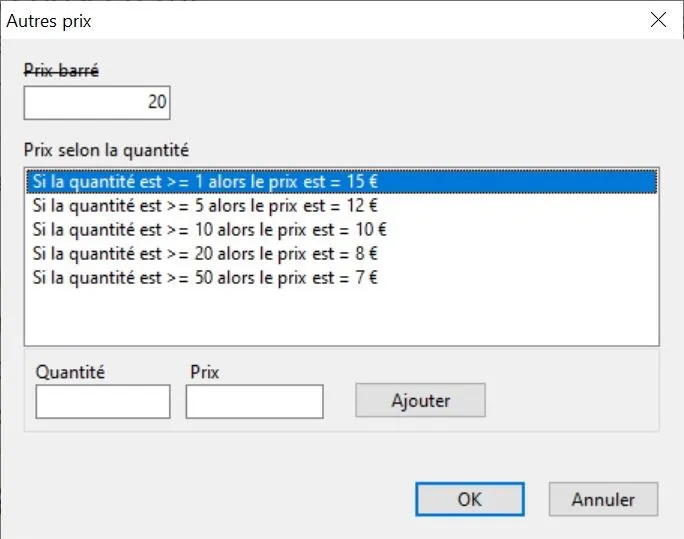This screenshot has height=539, width=684.
Task: Select the quantity >= 1 price rule
Action: click(205, 182)
